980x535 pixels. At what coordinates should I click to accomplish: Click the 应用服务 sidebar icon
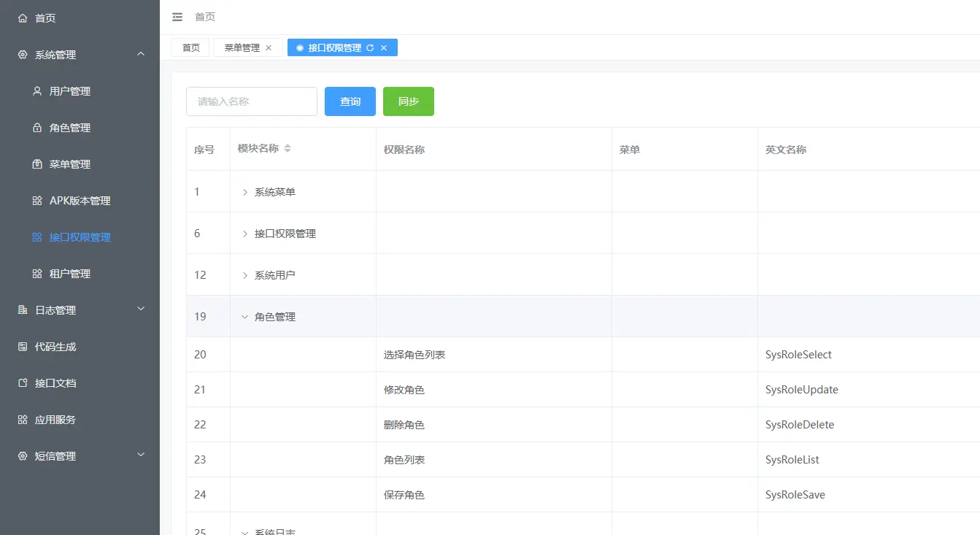(x=24, y=419)
